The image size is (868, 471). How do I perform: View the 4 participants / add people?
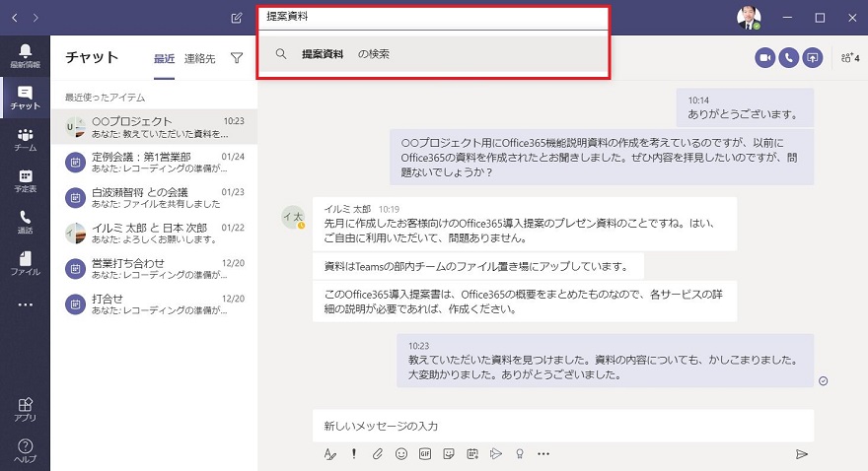849,57
